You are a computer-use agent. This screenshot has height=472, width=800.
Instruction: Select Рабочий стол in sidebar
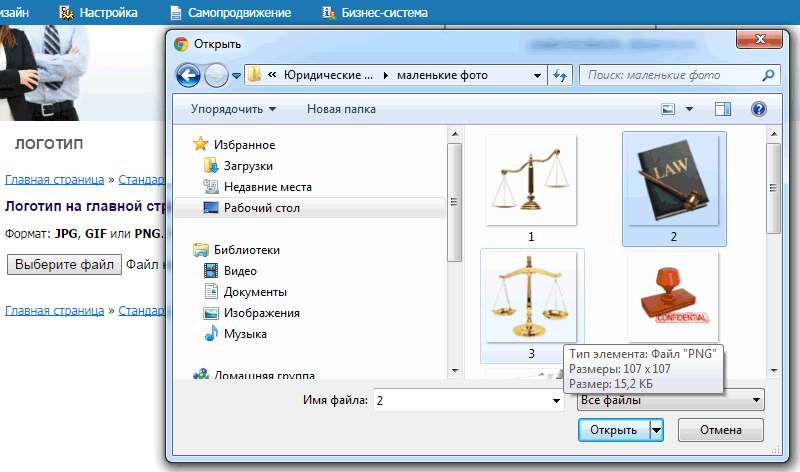click(x=261, y=208)
